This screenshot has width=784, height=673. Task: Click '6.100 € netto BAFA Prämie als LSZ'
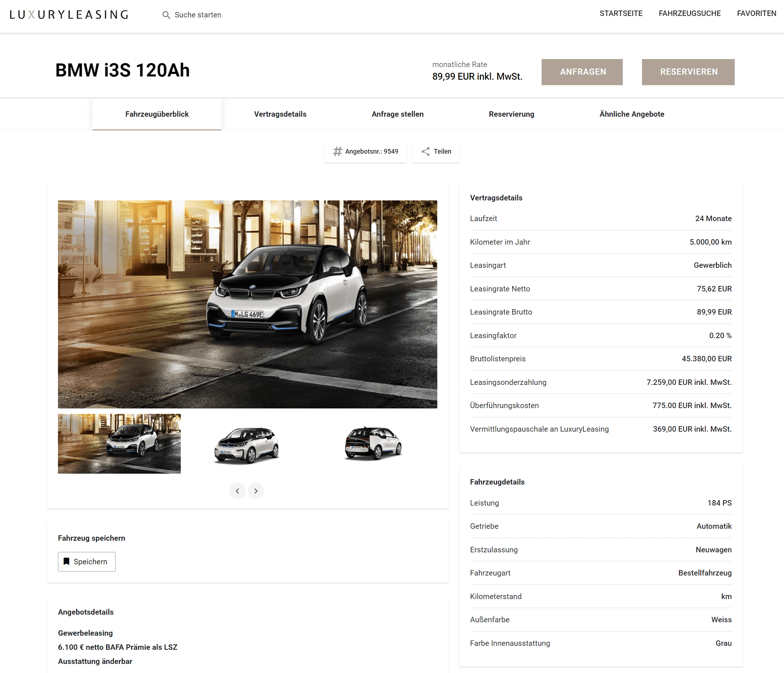pos(118,647)
